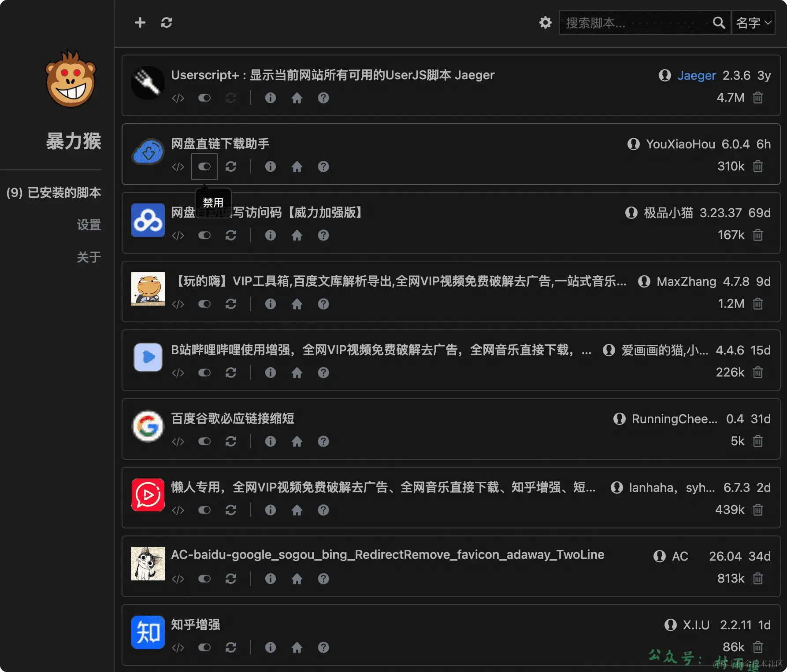
Task: Toggle the 懒人专用 script switch
Action: click(x=204, y=510)
